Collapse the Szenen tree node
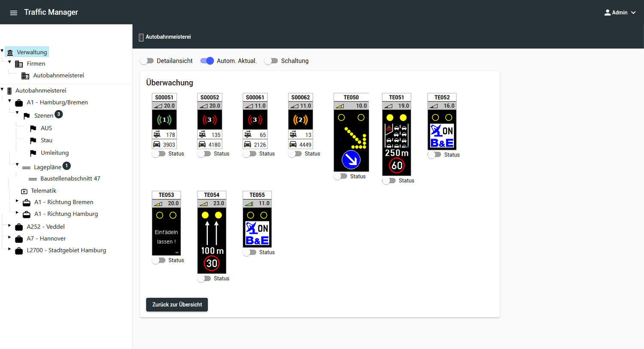The height and width of the screenshot is (349, 644). (x=17, y=113)
